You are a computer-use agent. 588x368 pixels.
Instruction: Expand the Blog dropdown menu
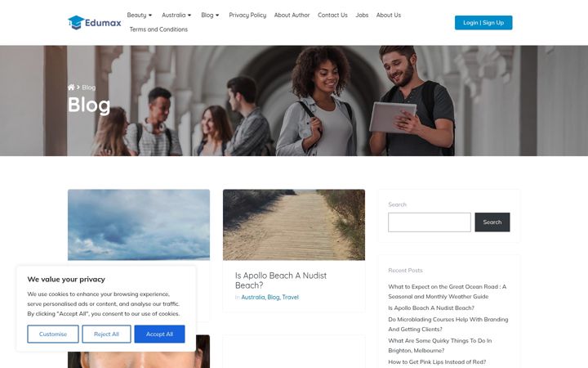210,15
